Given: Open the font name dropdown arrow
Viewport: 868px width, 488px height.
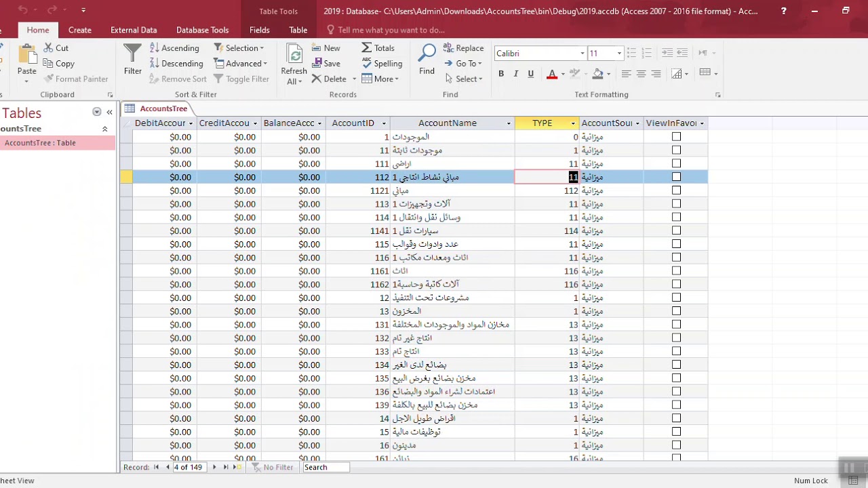Looking at the screenshot, I should click(582, 54).
